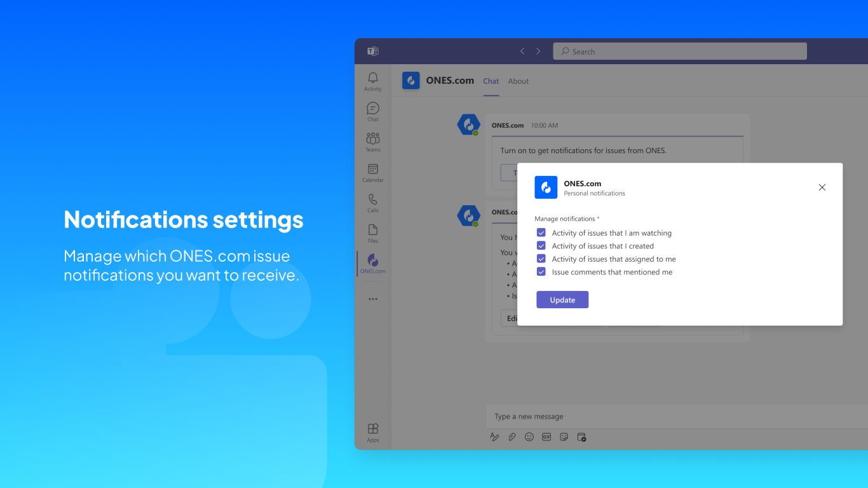
Task: Navigate forward with the right arrow
Action: 538,51
